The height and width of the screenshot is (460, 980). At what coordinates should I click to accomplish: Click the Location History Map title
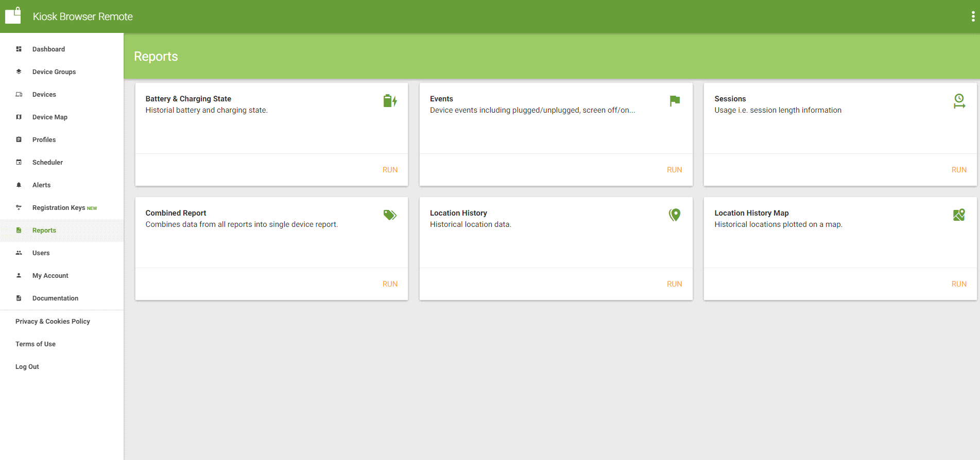pos(751,213)
